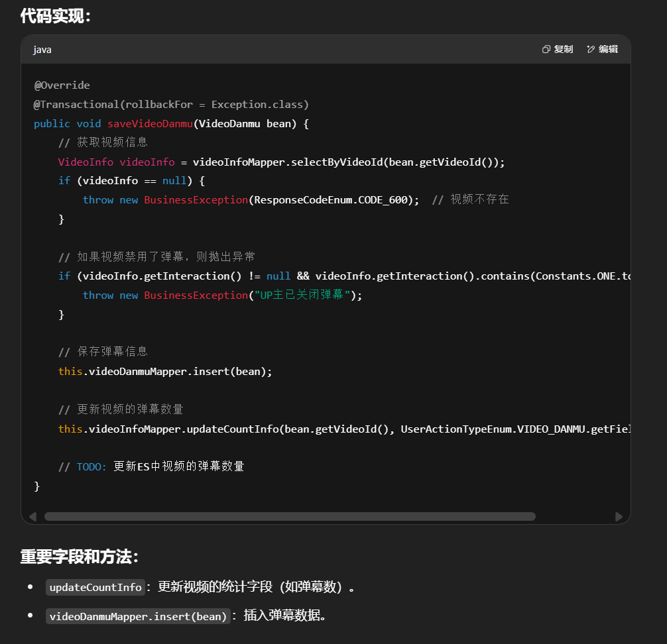The image size is (667, 644).
Task: Click the 获取视频信息 comment line
Action: pyautogui.click(x=103, y=142)
